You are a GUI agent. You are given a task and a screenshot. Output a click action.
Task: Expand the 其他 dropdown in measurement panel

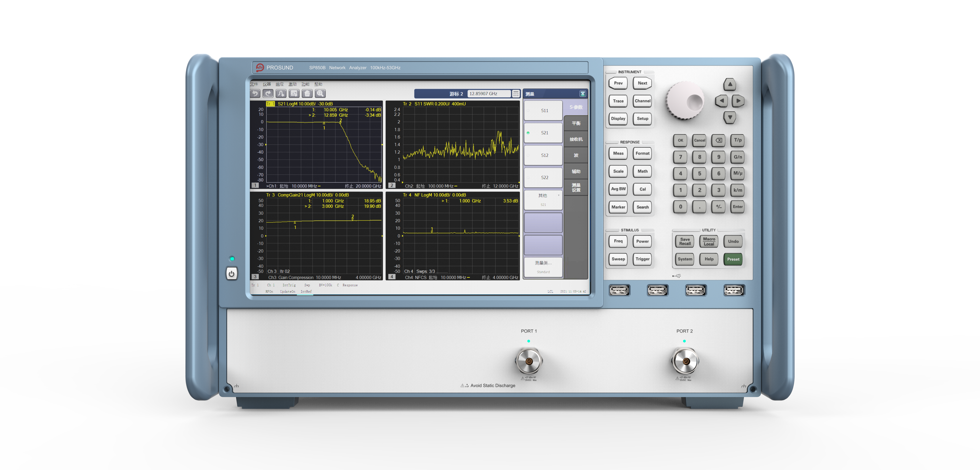click(543, 199)
